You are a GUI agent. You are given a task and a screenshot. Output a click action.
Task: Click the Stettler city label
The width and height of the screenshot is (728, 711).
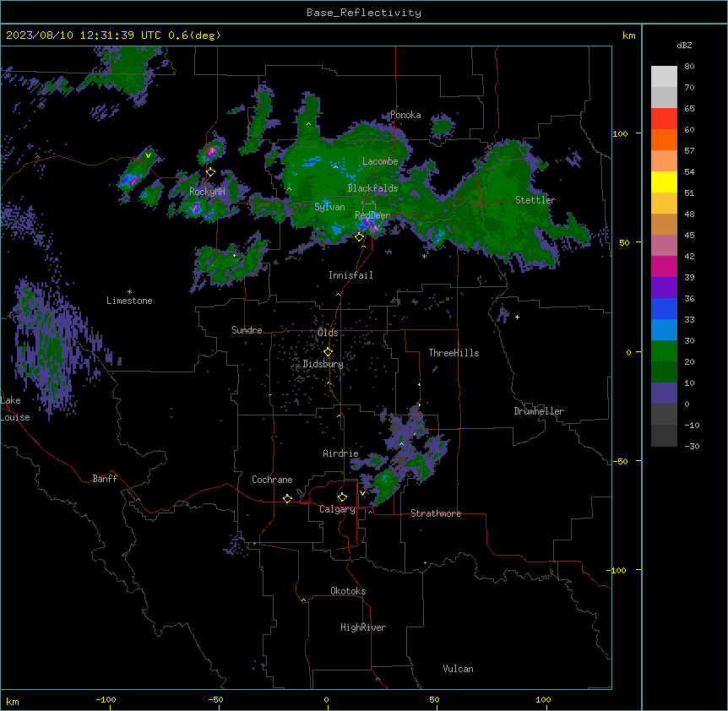pos(535,200)
